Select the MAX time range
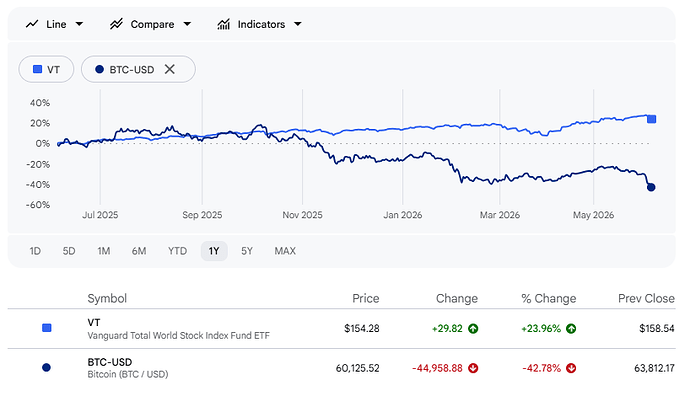Screen dimensions: 690x396 point(285,251)
